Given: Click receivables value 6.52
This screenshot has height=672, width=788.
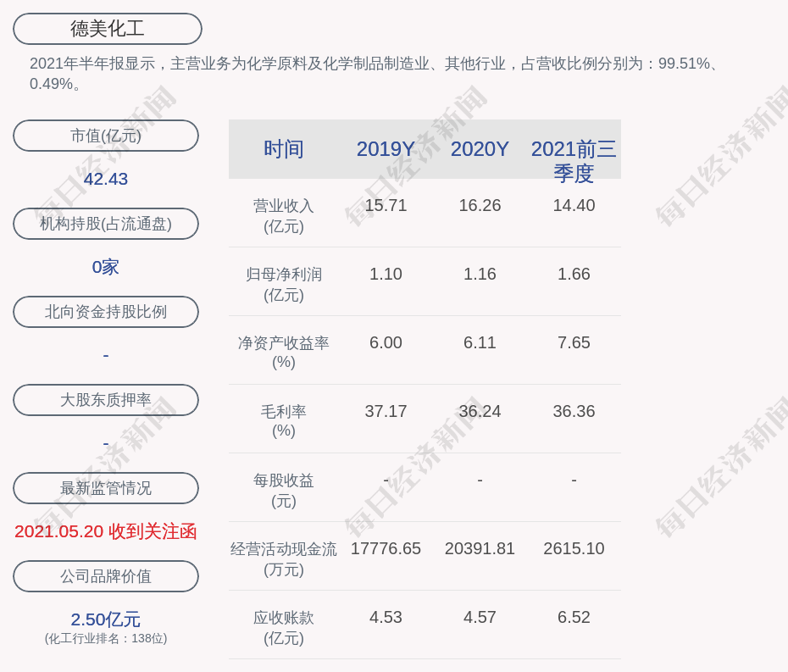Looking at the screenshot, I should (x=574, y=617).
